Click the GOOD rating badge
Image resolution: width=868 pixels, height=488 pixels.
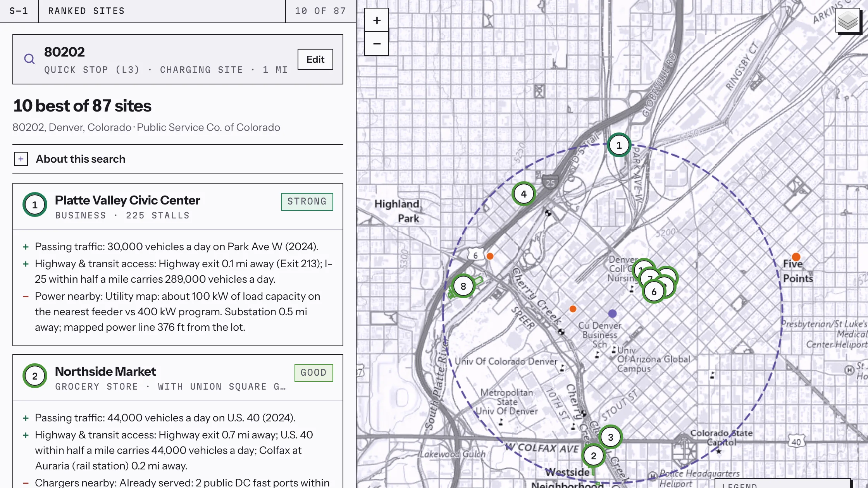coord(313,373)
